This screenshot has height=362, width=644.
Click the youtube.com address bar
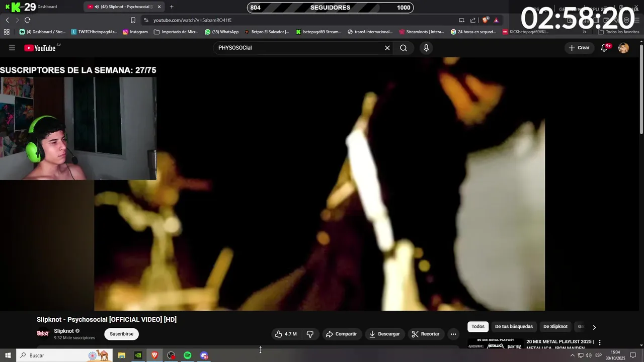point(192,20)
